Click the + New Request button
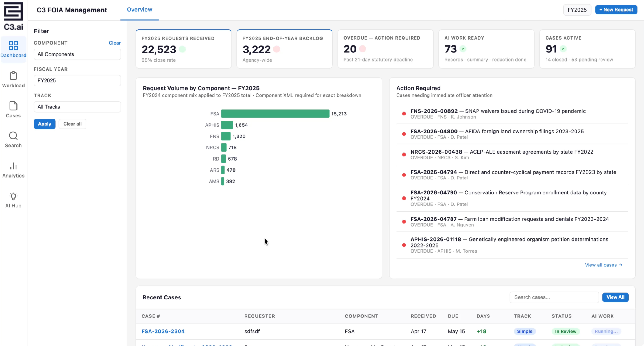Screen dimensions: 644x346 [x=616, y=10]
